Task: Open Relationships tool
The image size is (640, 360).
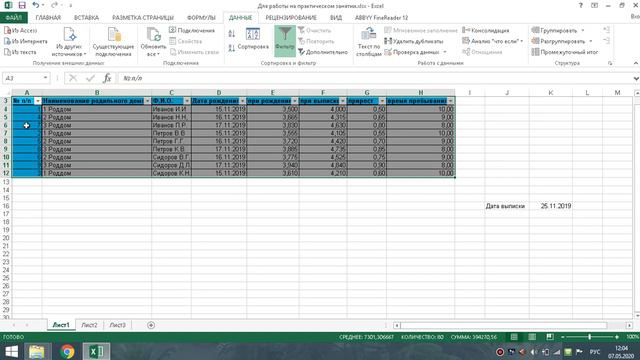Action: point(482,52)
